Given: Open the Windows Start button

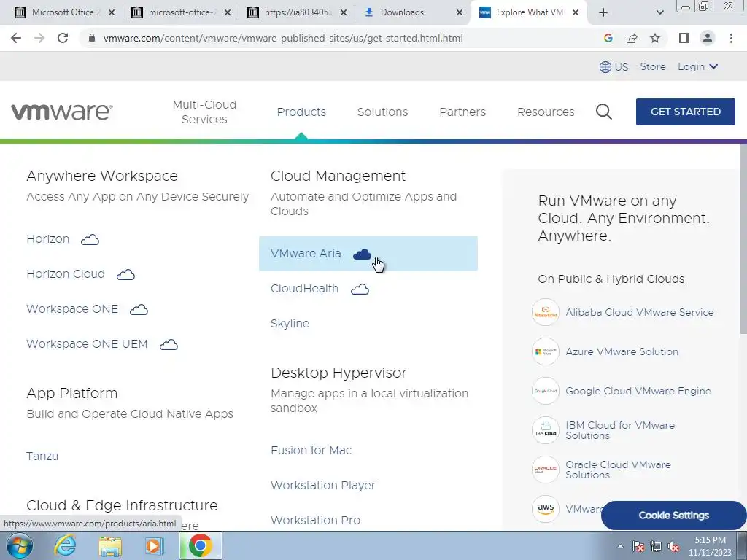Looking at the screenshot, I should (x=20, y=545).
